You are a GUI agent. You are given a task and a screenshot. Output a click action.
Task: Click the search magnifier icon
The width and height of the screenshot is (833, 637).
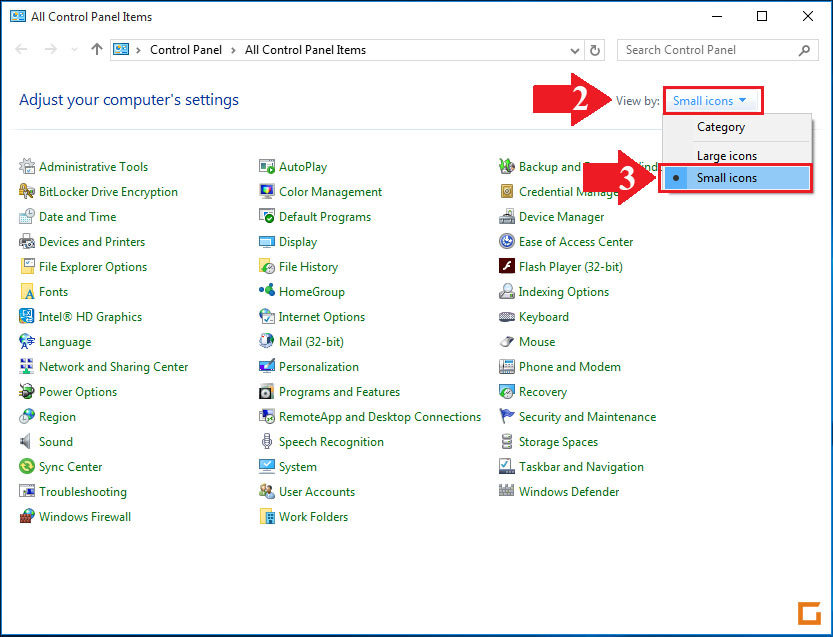[804, 50]
